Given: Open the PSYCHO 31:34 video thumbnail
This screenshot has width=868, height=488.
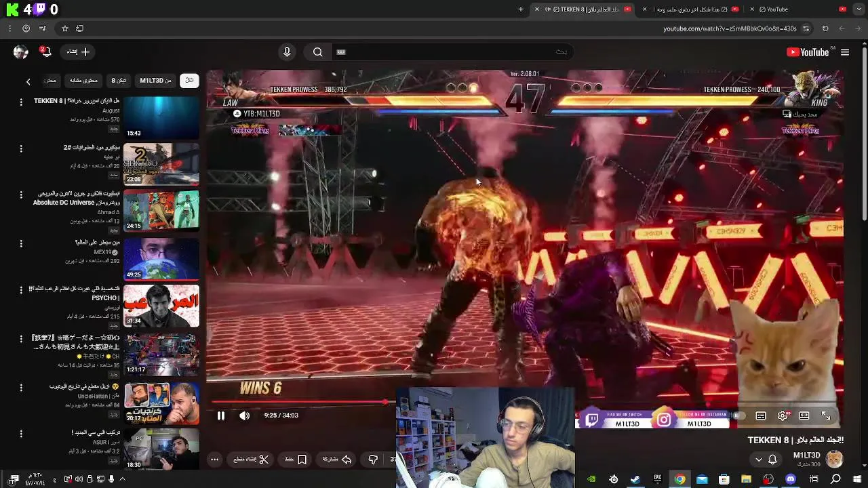Looking at the screenshot, I should [x=161, y=306].
